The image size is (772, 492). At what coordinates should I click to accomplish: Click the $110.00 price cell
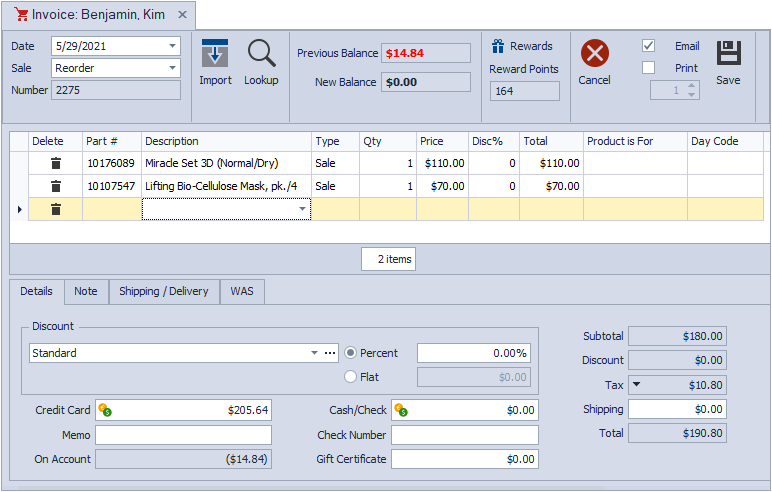pyautogui.click(x=442, y=163)
